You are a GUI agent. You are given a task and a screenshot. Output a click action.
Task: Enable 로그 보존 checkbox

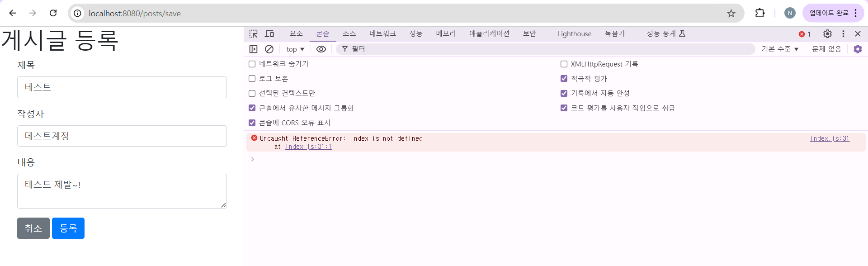tap(252, 79)
